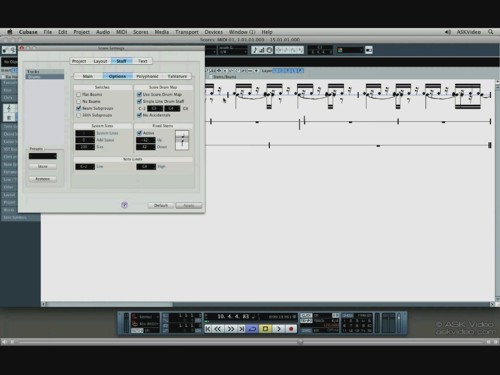Start playback with play button
Image resolution: width=500 pixels, height=375 pixels.
point(279,329)
